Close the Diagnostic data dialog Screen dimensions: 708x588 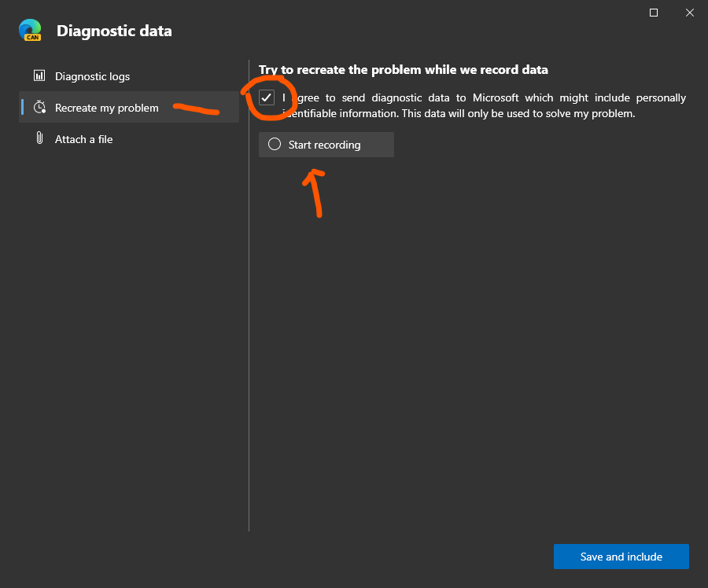(689, 13)
